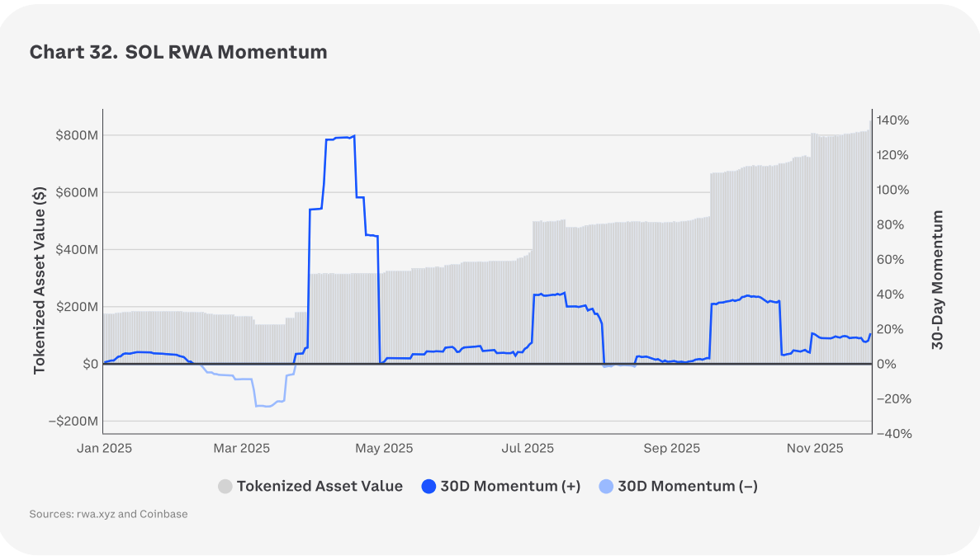
Task: Click the gray Tokenized Asset Value legend dot
Action: pyautogui.click(x=225, y=487)
